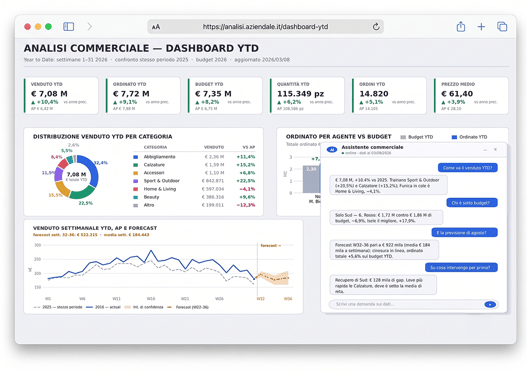Screen dimensions: 527x372
Task: Open the BUDGET YTD KPI card
Action: click(225, 96)
